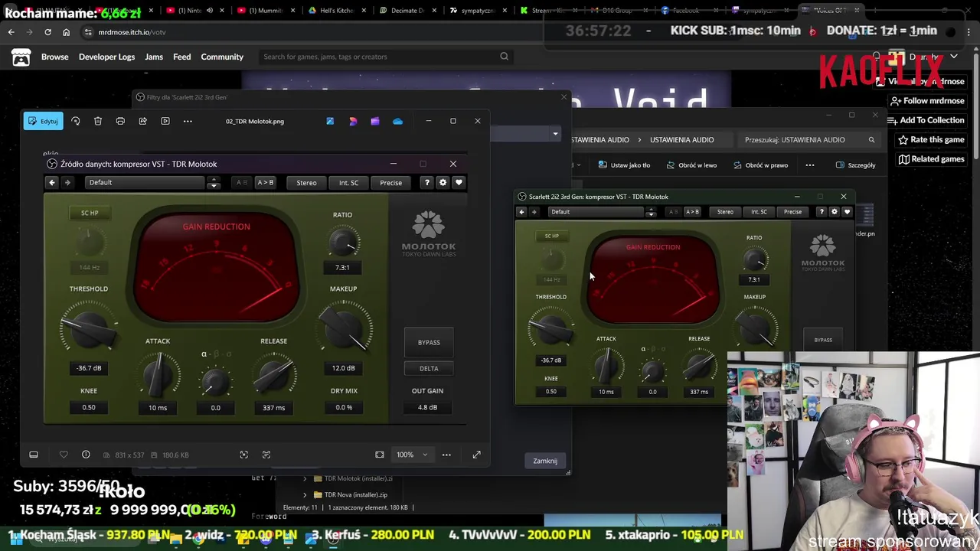The height and width of the screenshot is (551, 980).
Task: Fit image to window in Photos
Action: 379,455
